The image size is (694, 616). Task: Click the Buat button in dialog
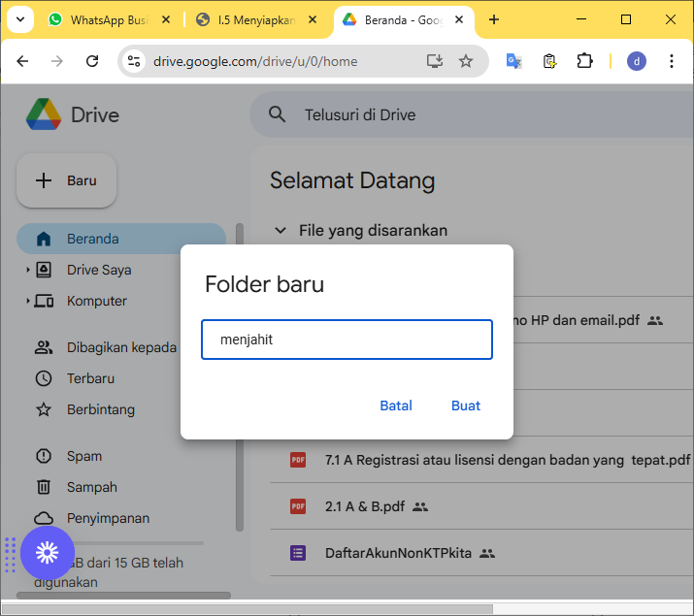(x=466, y=405)
